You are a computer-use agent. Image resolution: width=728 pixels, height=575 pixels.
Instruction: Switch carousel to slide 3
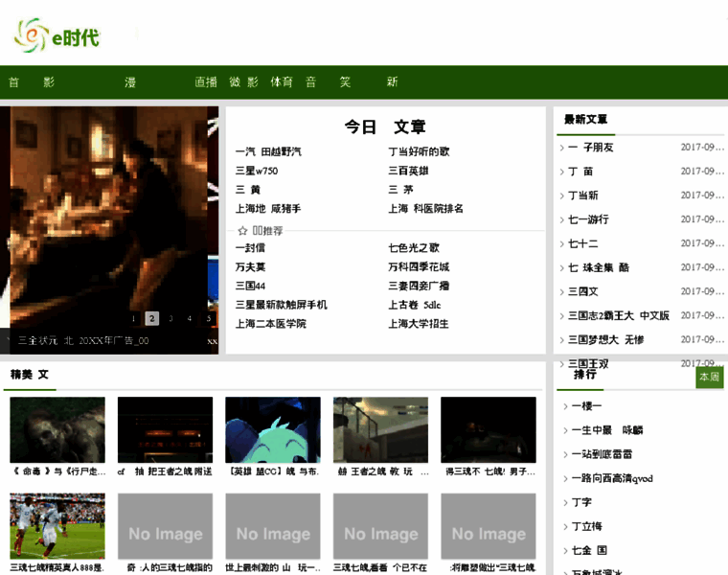pos(171,318)
